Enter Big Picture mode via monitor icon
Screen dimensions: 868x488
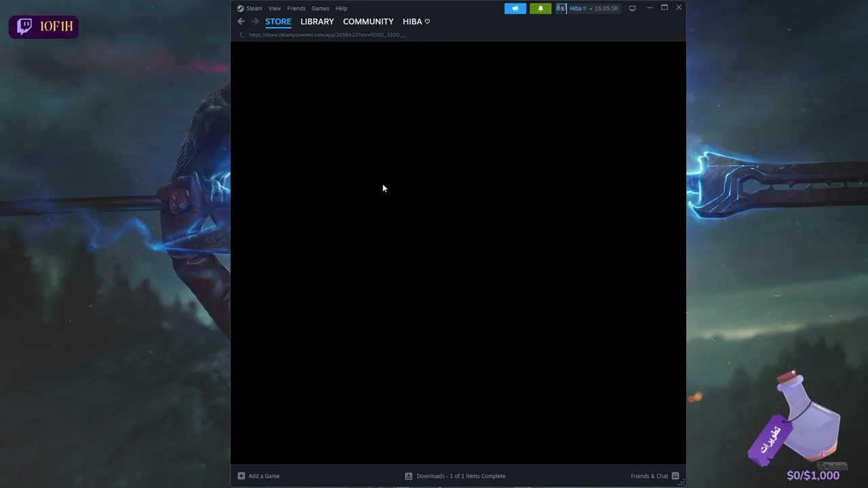633,8
